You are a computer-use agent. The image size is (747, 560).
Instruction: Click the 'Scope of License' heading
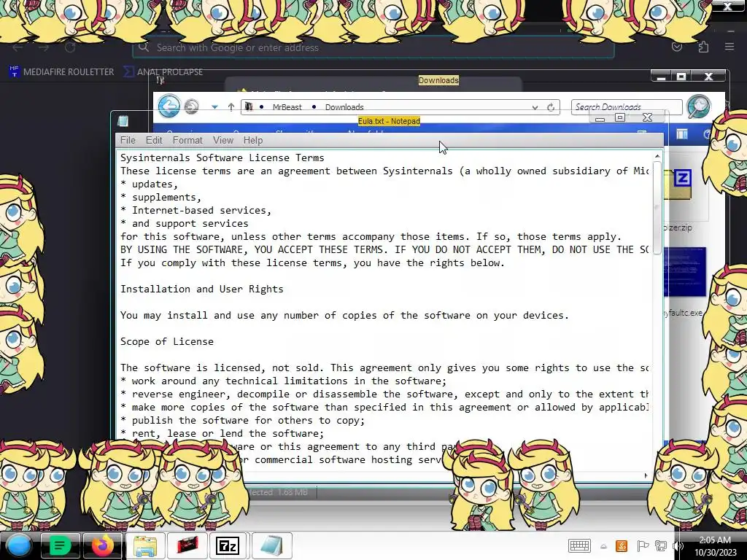[x=167, y=341]
